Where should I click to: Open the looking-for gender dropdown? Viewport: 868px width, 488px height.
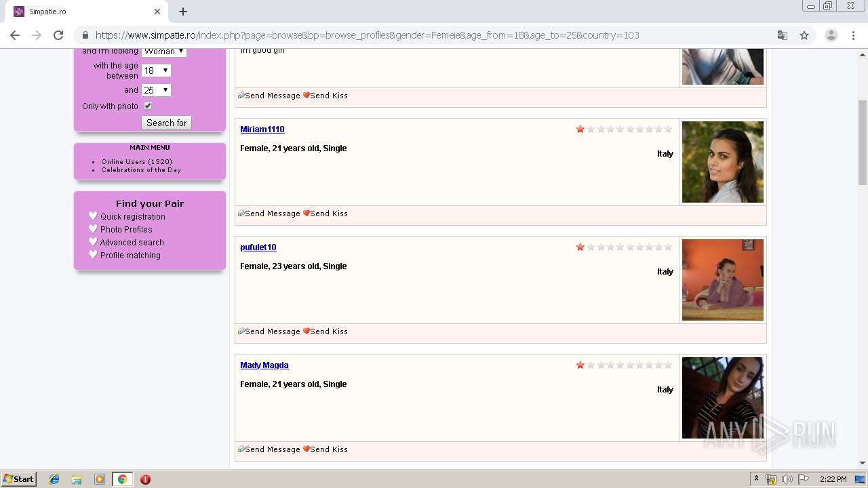pos(164,52)
